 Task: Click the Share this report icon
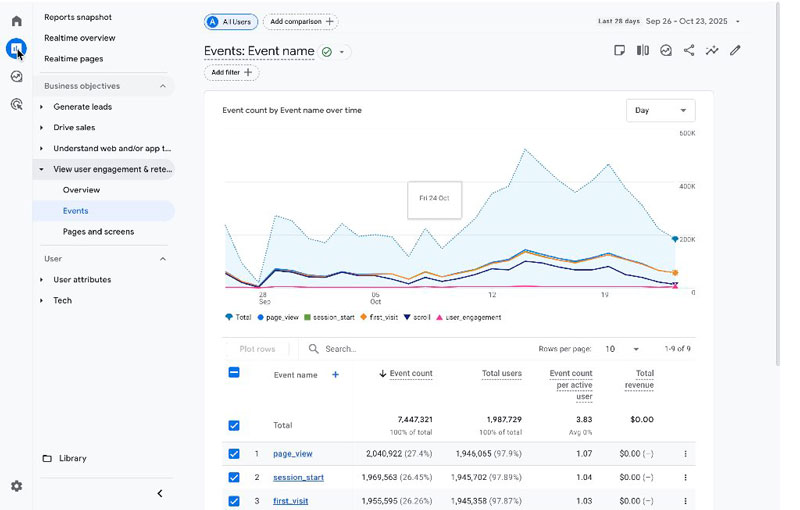(x=689, y=50)
